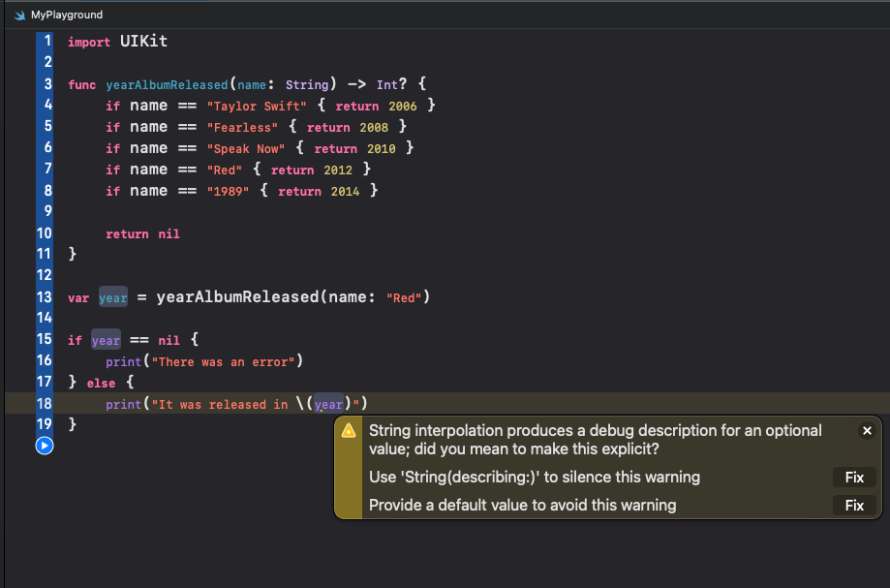
Task: Click line number 1 in the gutter
Action: point(47,41)
